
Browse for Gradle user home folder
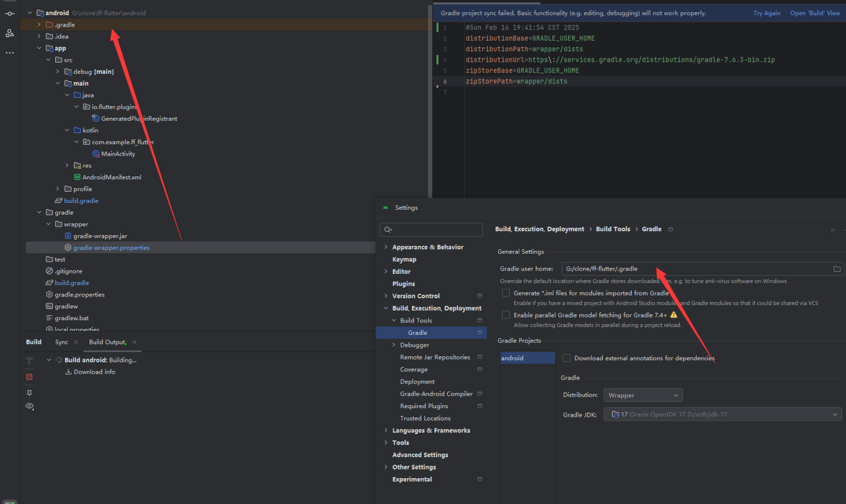coord(837,269)
